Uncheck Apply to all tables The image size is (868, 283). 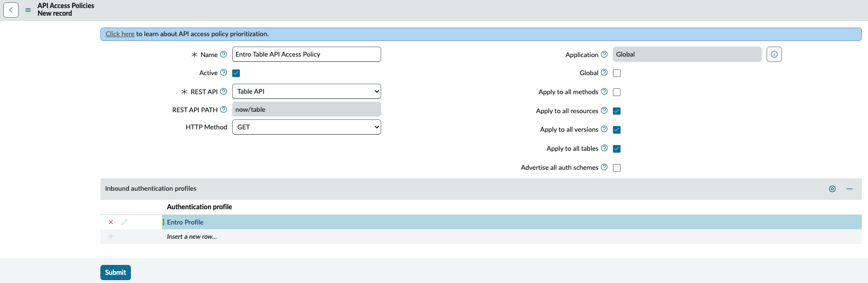point(617,149)
